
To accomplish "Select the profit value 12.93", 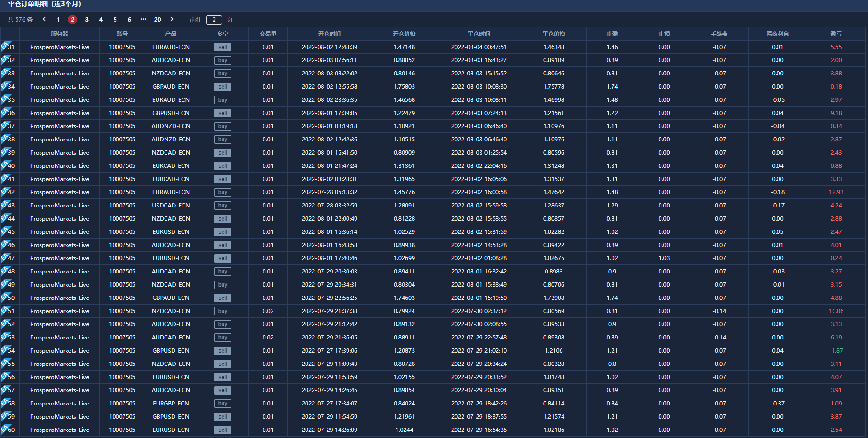I will [x=836, y=192].
